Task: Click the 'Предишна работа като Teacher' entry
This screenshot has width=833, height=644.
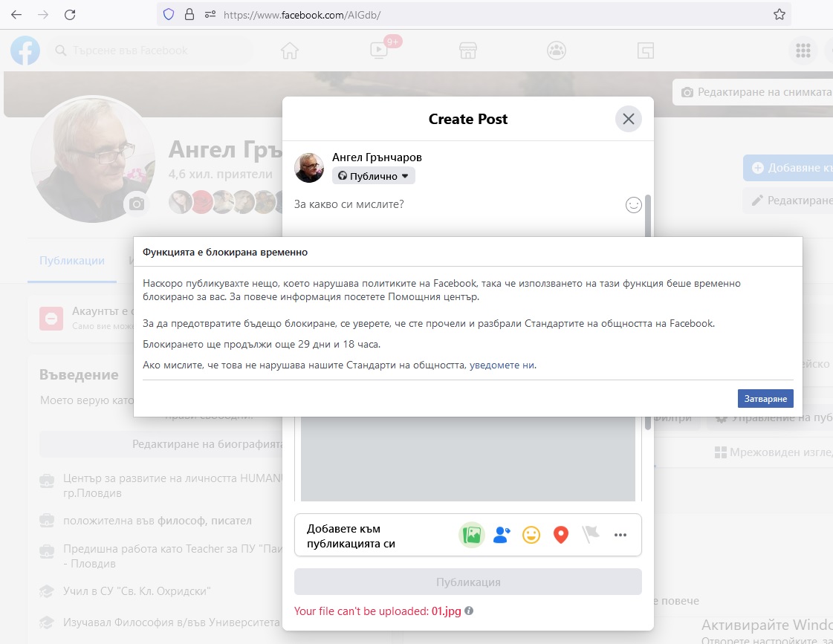Action: [x=172, y=556]
